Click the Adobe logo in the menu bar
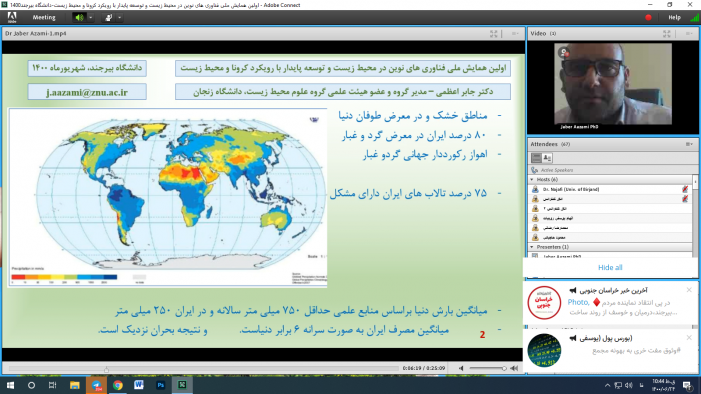701x394 pixels. coord(12,17)
